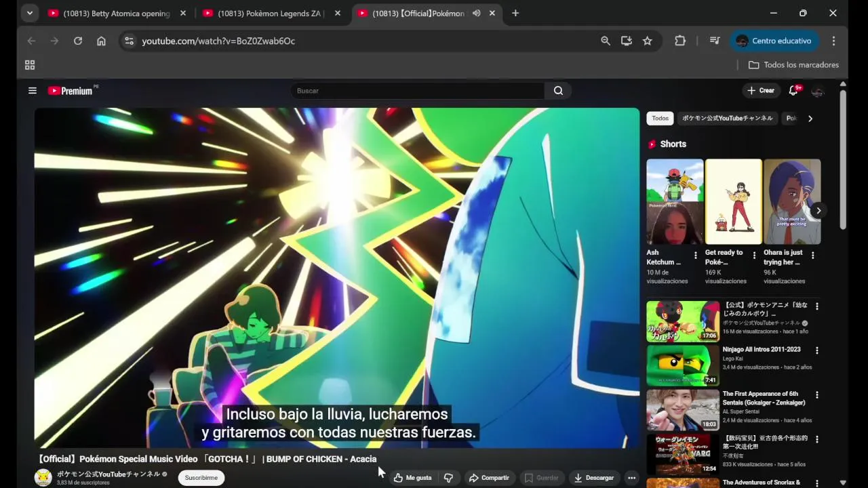868x488 pixels.
Task: Click the Buscar search field
Action: pyautogui.click(x=418, y=90)
